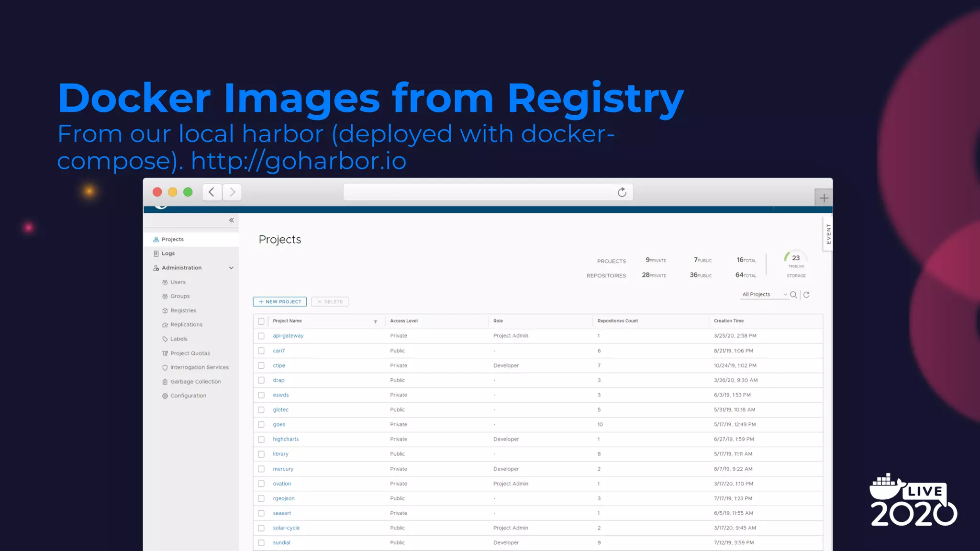This screenshot has width=980, height=551.
Task: Open Project Quotas under Administration
Action: pos(190,353)
